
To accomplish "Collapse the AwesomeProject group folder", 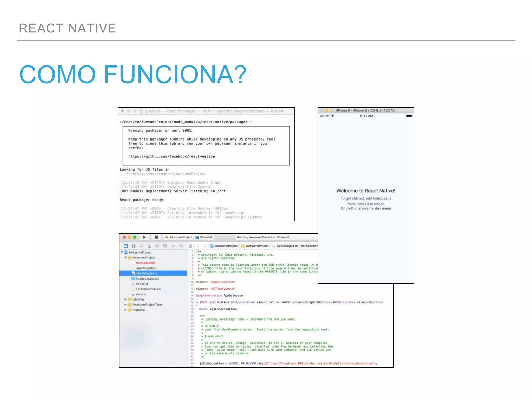I will click(125, 258).
